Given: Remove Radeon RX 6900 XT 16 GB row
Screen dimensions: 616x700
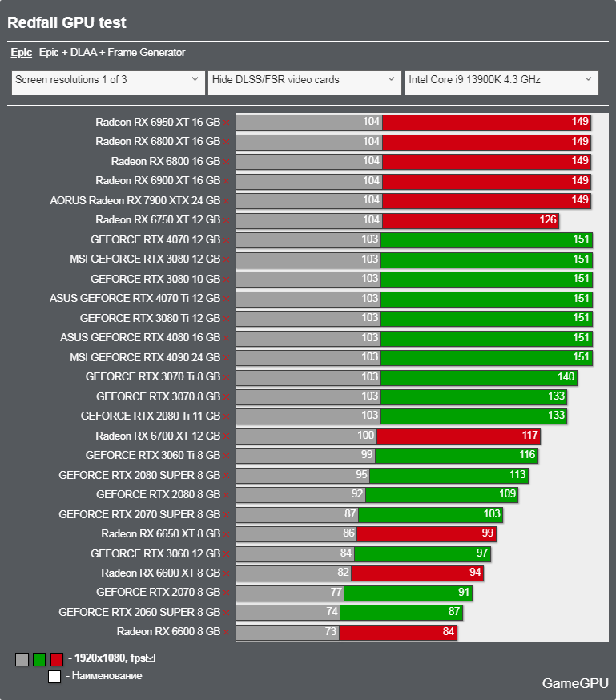Looking at the screenshot, I should tap(227, 181).
